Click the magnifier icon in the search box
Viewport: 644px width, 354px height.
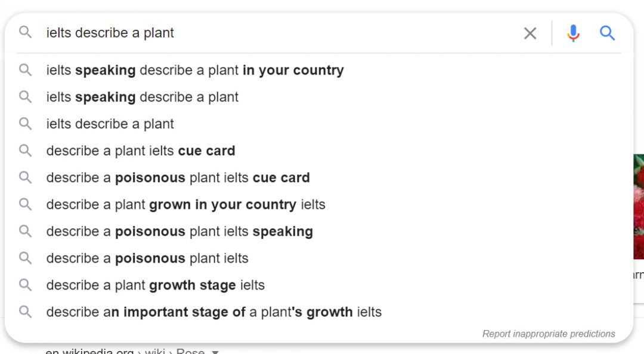[x=25, y=33]
